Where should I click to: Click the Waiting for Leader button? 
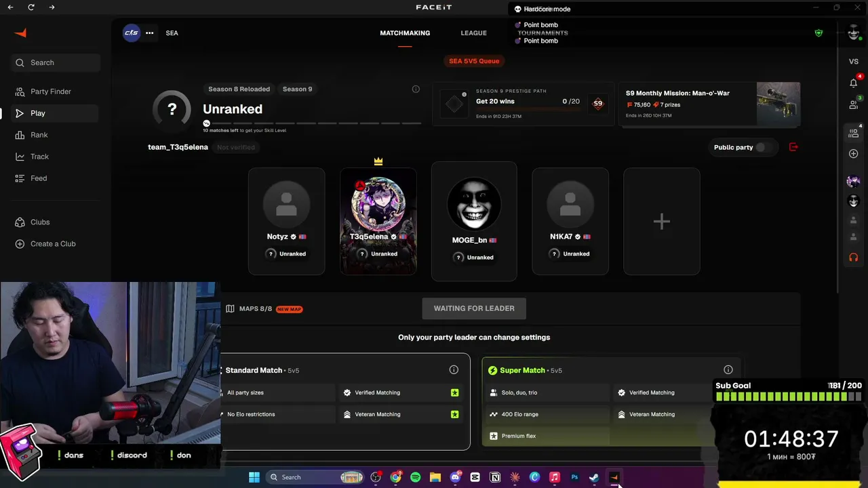tap(474, 308)
